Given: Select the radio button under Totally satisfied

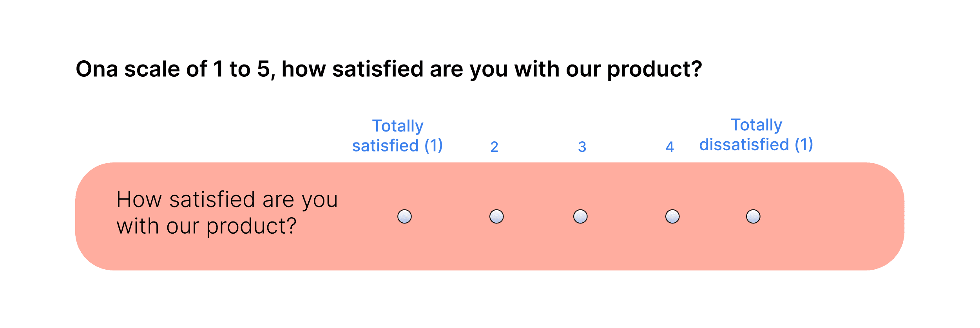Looking at the screenshot, I should point(404,216).
